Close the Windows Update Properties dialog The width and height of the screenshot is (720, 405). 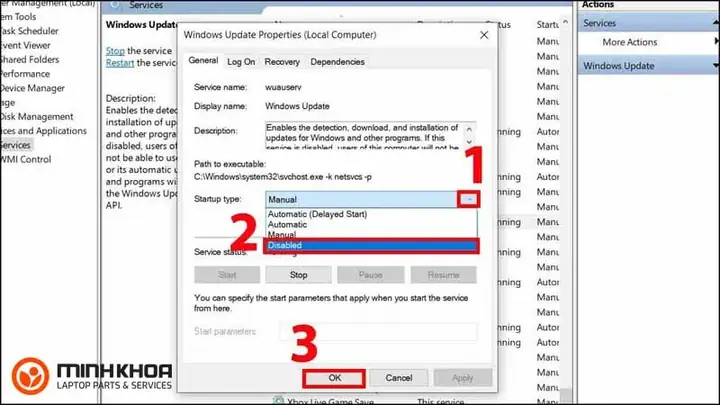tap(484, 35)
